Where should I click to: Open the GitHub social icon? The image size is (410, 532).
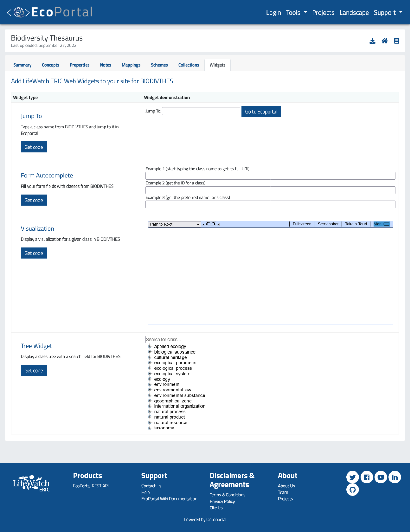coord(352,490)
